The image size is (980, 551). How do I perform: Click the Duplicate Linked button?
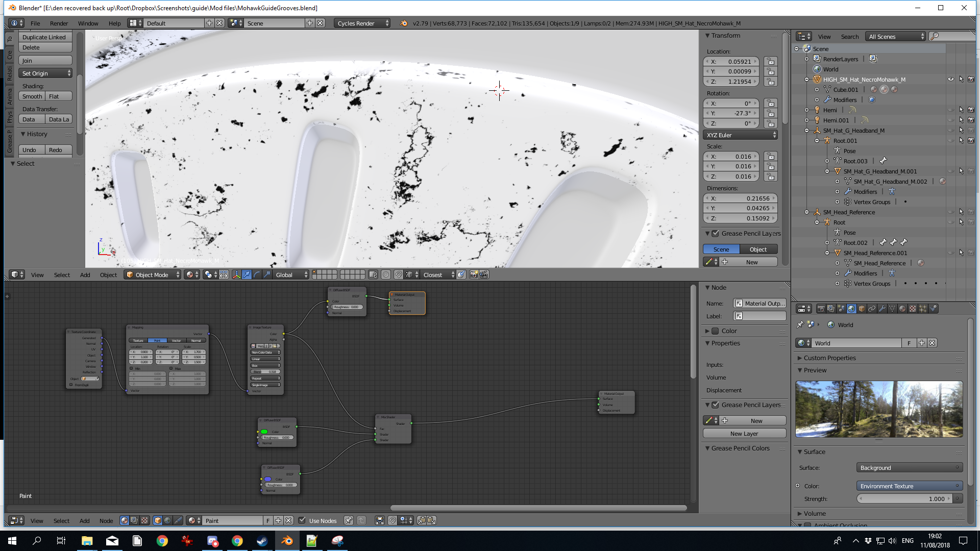pyautogui.click(x=44, y=37)
